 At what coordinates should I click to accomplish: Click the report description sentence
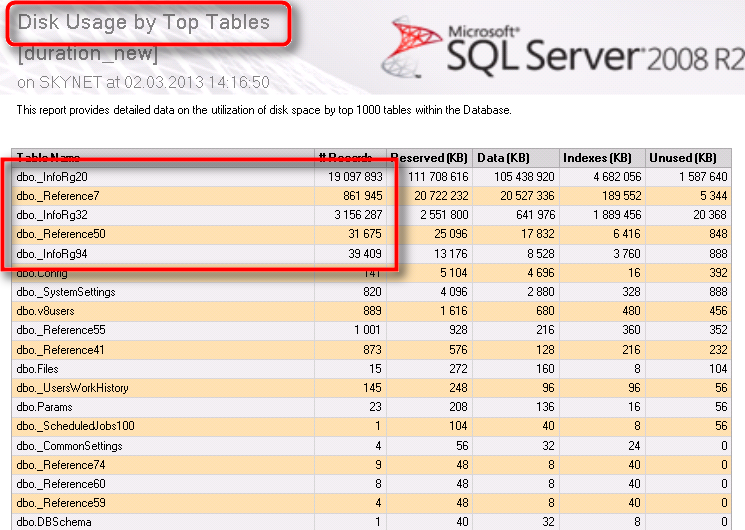coord(264,110)
